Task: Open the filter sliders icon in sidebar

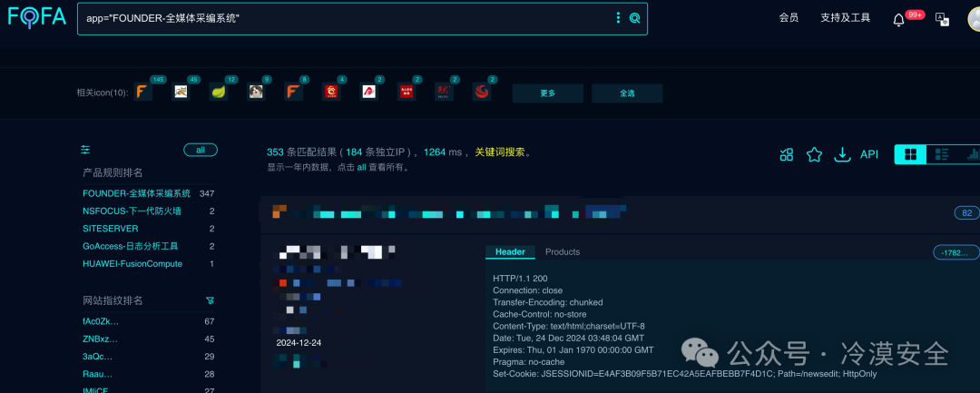Action: point(85,150)
